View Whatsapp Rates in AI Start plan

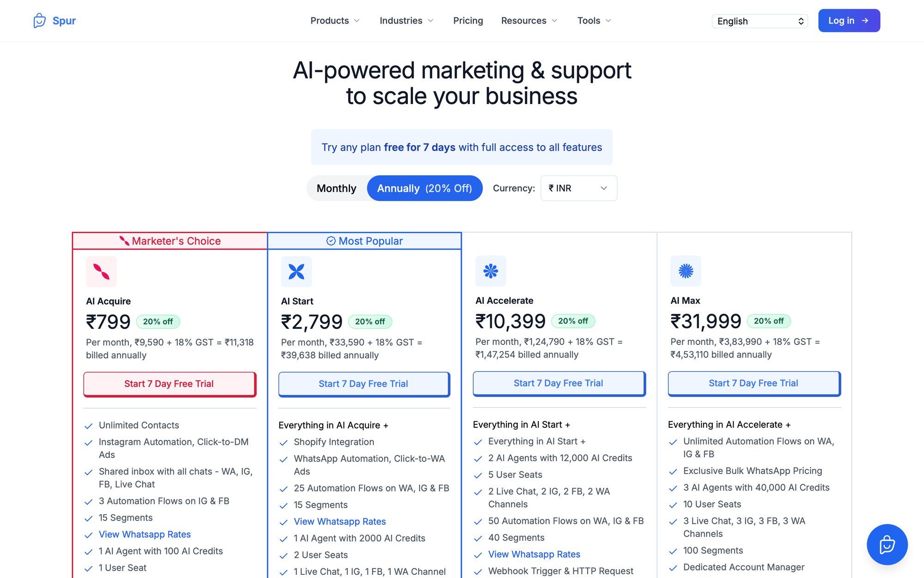click(x=340, y=522)
